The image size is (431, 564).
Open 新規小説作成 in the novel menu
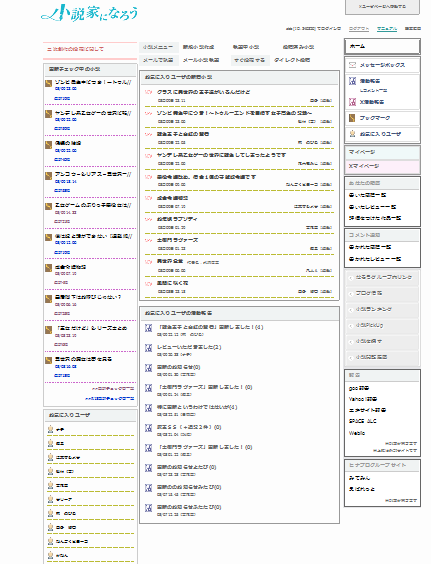198,47
